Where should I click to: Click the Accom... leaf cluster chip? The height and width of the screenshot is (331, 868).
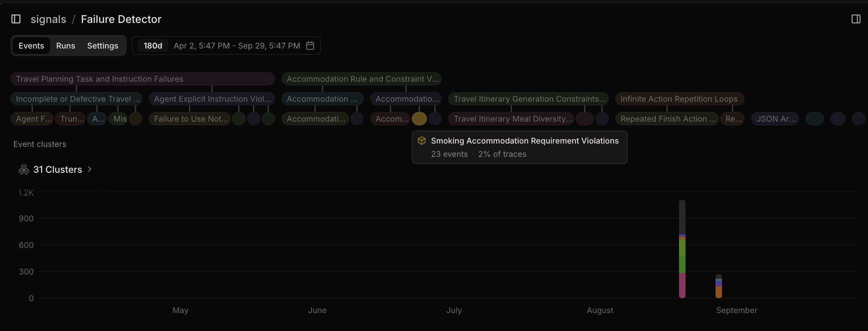(390, 119)
